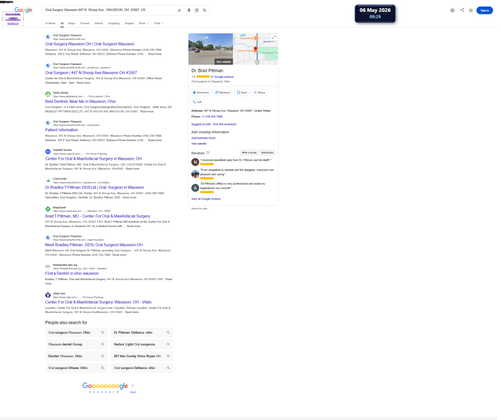Open the map thumbnail in knowledge panel
Viewport: 500px width, 420px height.
point(256,49)
